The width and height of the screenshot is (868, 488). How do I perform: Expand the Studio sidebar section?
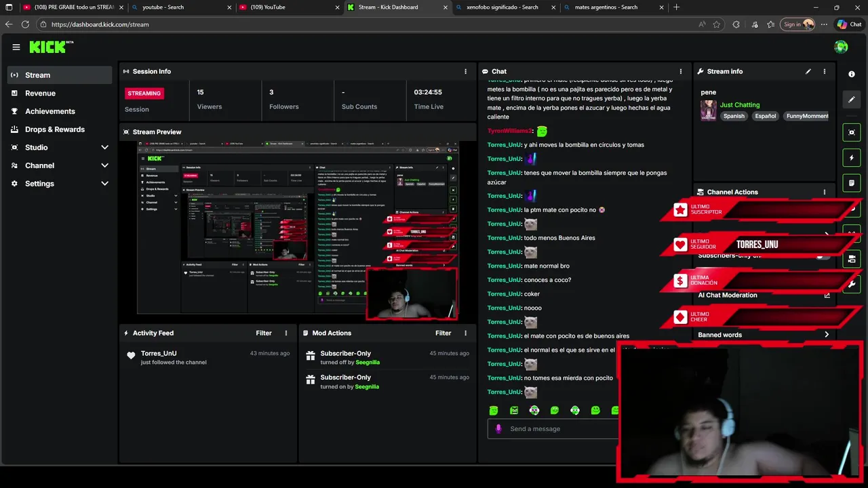click(x=60, y=147)
